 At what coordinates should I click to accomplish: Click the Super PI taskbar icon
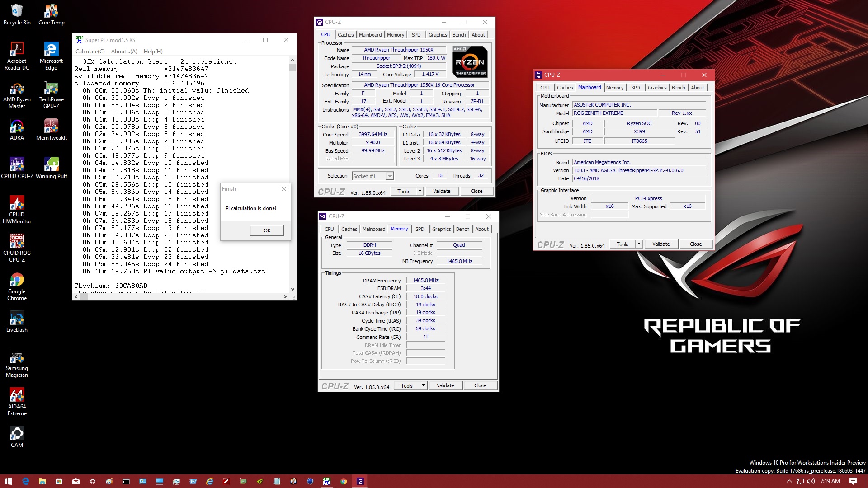pos(327,481)
